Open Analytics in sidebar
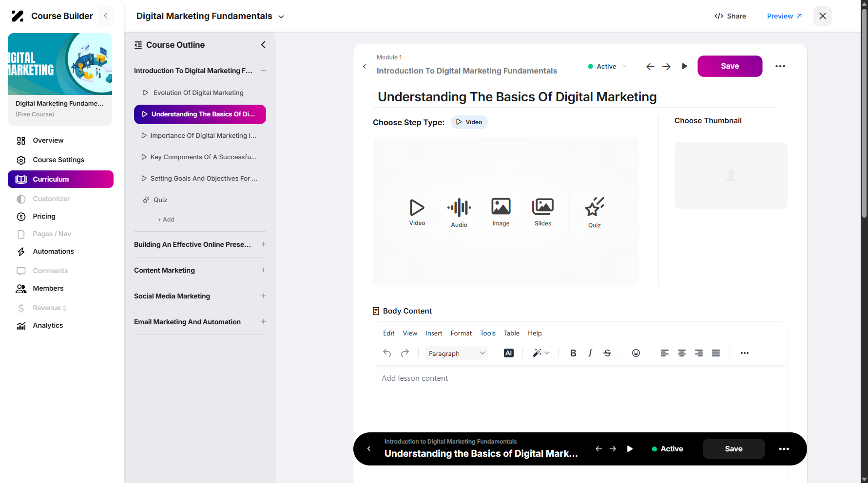This screenshot has width=868, height=483. click(x=48, y=325)
